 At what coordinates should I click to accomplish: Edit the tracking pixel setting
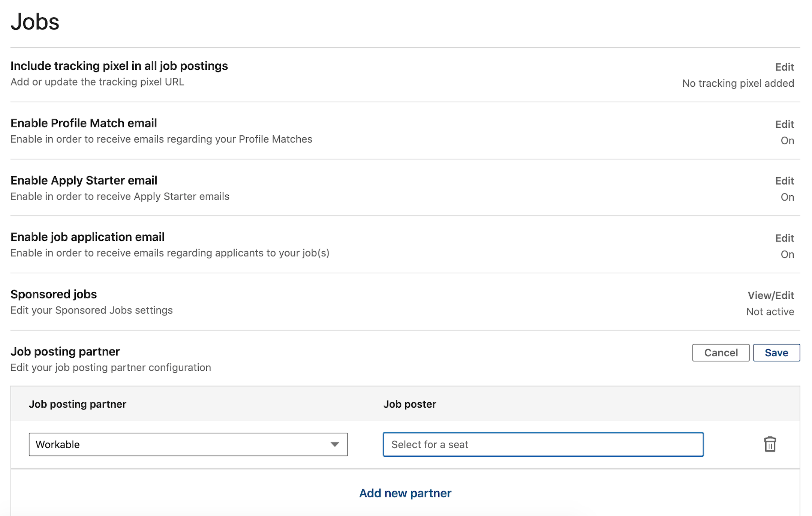784,67
